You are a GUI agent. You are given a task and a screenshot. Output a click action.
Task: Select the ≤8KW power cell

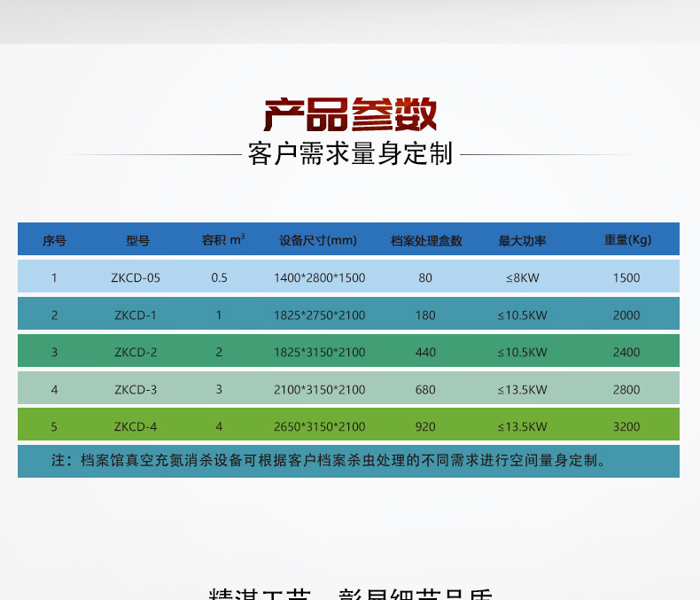[x=522, y=277]
